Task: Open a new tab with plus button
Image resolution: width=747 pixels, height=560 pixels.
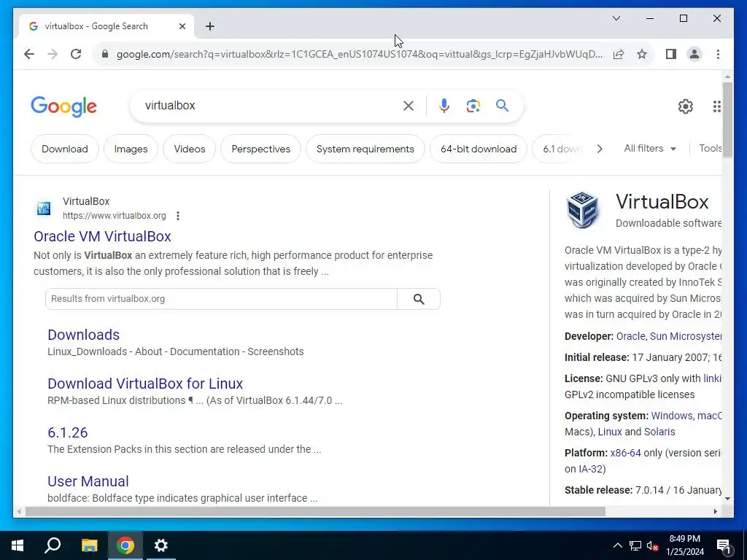Action: pyautogui.click(x=210, y=27)
